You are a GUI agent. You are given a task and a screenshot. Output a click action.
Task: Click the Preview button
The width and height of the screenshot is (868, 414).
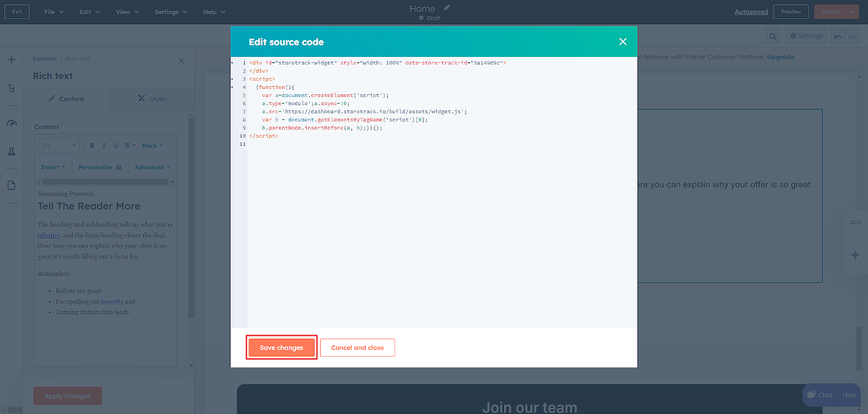pos(791,12)
